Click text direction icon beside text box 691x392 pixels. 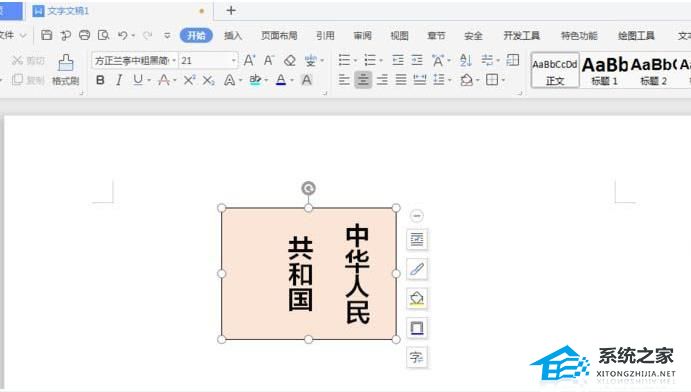click(x=416, y=357)
